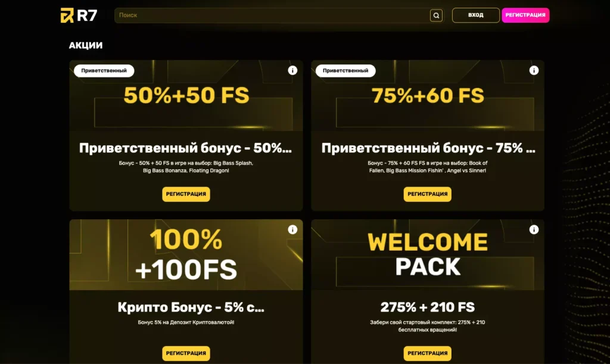The height and width of the screenshot is (364, 610).
Task: Click the R7 logo
Action: click(x=79, y=15)
